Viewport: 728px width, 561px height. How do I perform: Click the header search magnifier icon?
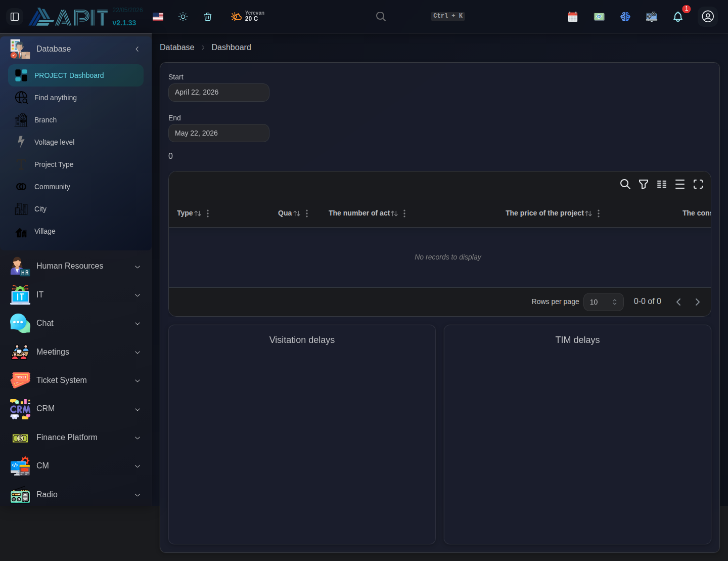[x=381, y=17]
